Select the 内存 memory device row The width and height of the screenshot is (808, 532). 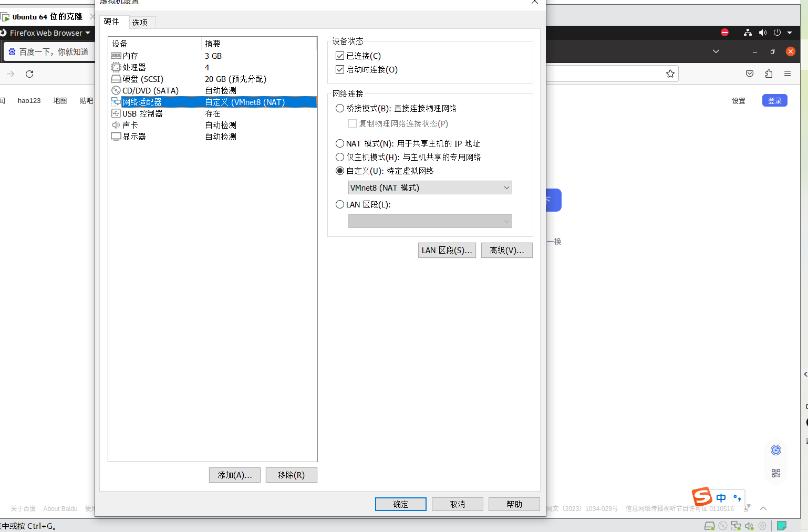[x=213, y=56]
